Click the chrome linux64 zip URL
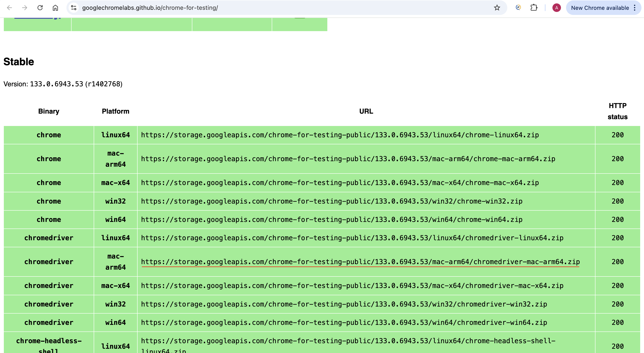 [340, 135]
